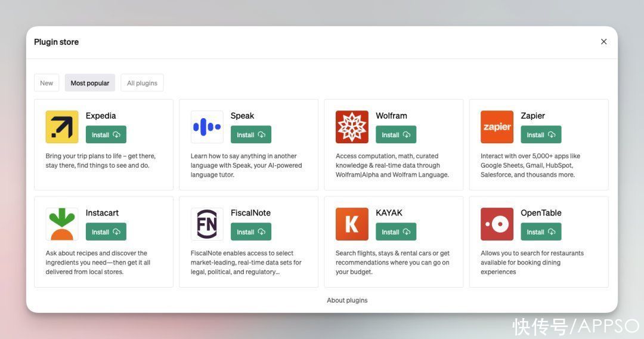Screen dimensions: 644x339
Task: Click the Speak plugin title
Action: (242, 116)
